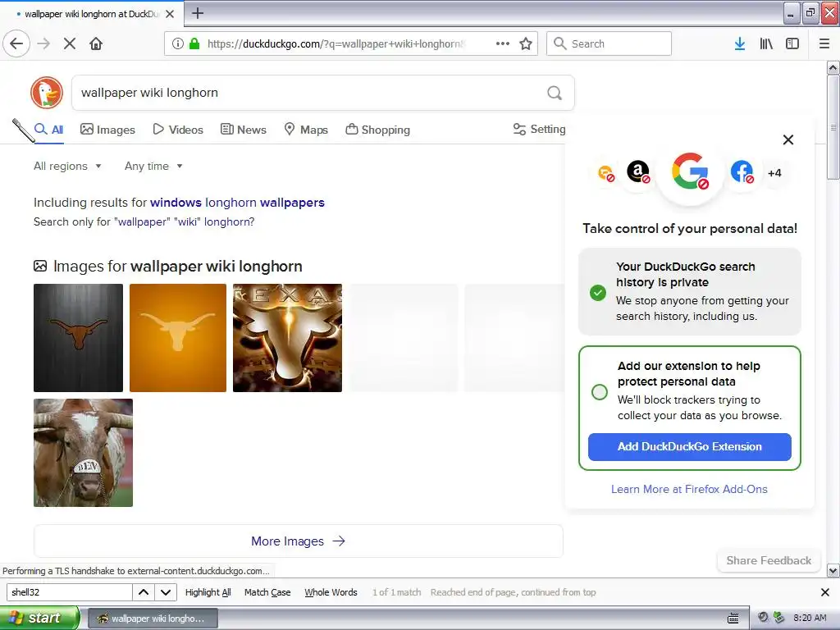Stop loading the page

(70, 43)
